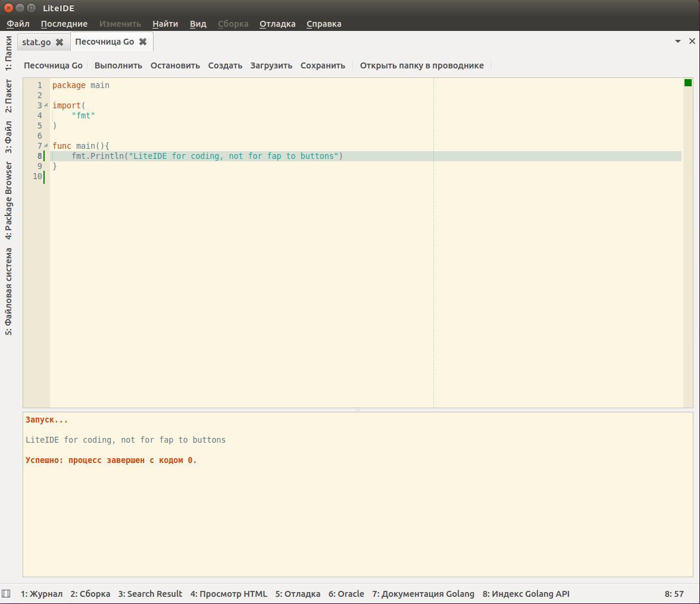Open the Последние menu
Viewport: 700px width, 604px height.
tap(64, 24)
